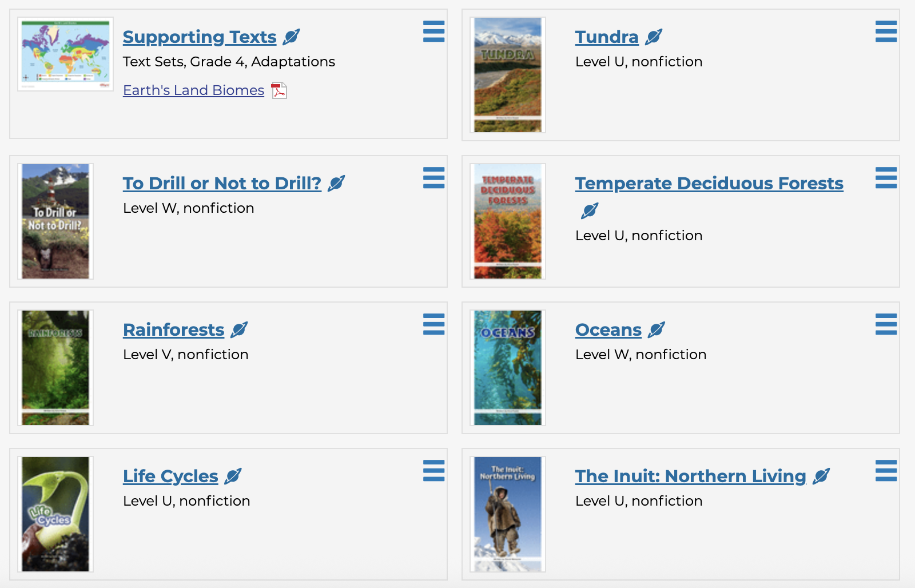
Task: Open the Supporting Texts title link
Action: (x=200, y=37)
